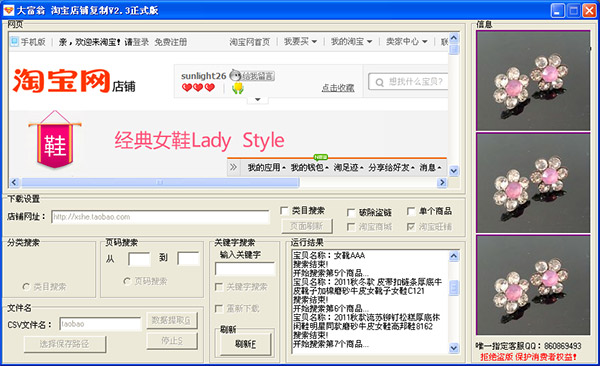Click the 选择保存路径 button

coord(65,344)
